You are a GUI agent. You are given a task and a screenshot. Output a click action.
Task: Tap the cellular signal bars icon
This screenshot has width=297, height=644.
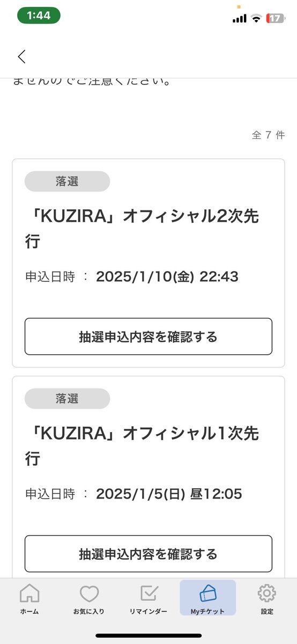coord(240,19)
